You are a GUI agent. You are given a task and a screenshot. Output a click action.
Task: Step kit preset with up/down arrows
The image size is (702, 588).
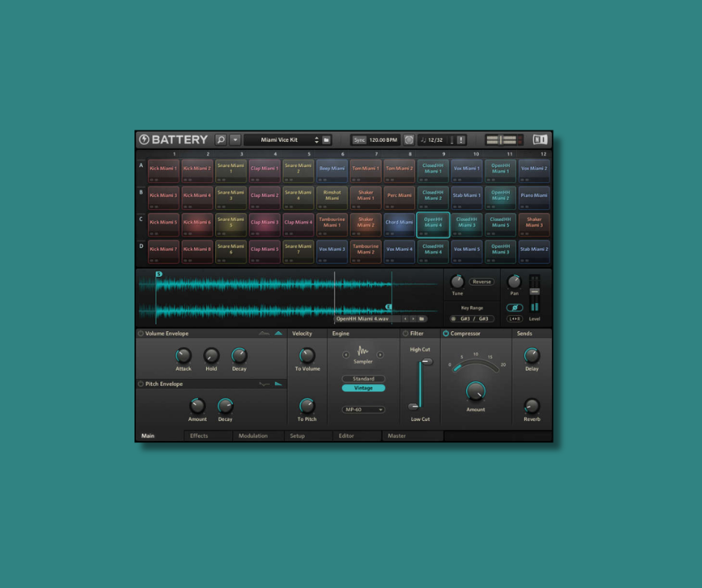pos(317,140)
